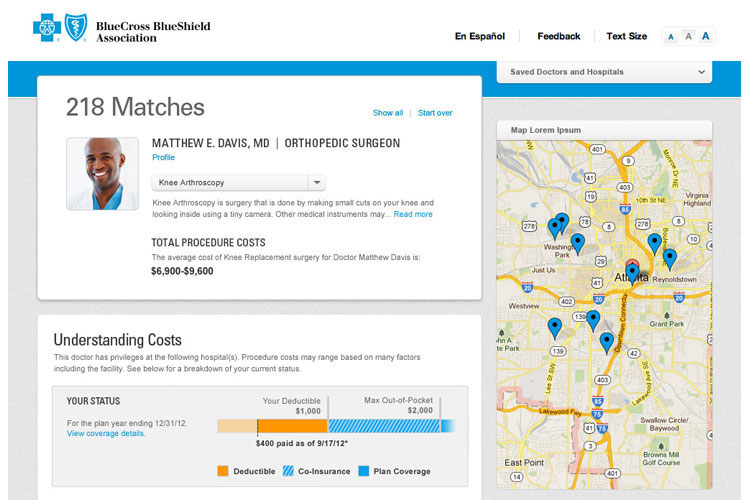
Task: Click the blue Plan Coverage legend swatch
Action: pos(364,471)
